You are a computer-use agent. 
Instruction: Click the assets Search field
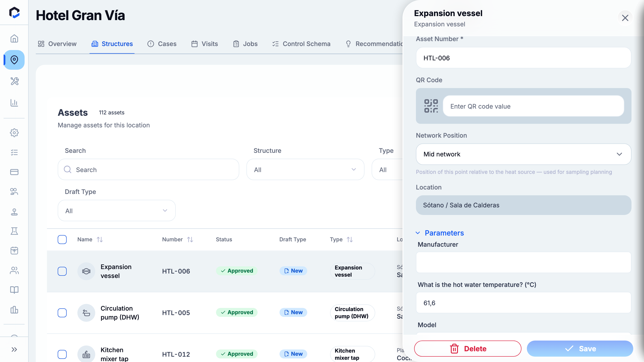[x=148, y=170]
